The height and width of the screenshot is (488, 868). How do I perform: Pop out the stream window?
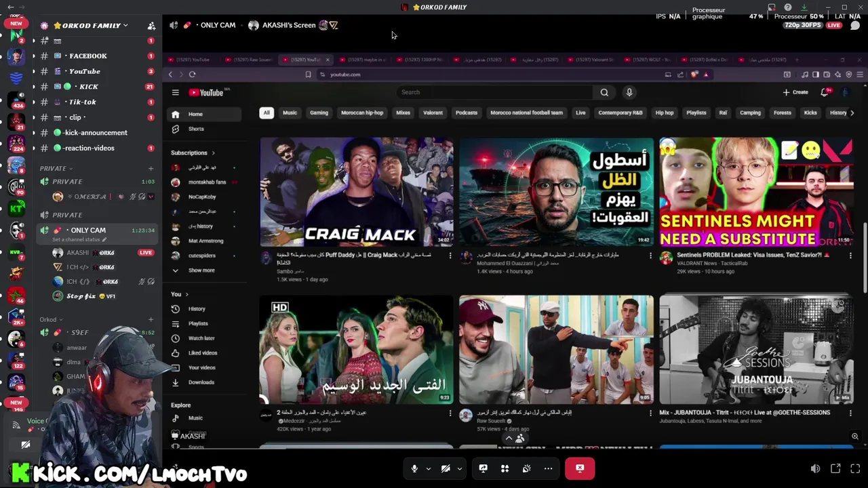[835, 468]
